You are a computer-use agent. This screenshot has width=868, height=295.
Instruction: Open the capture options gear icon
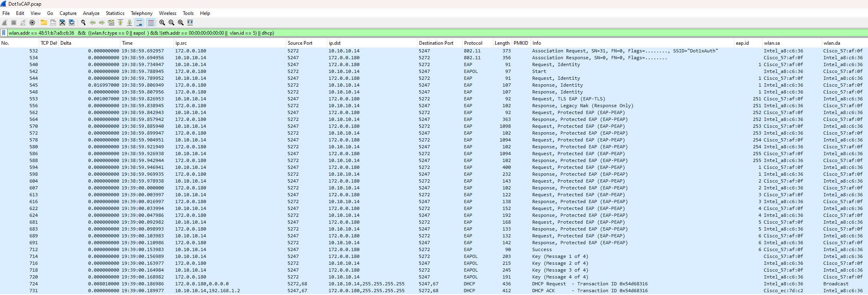tap(32, 23)
